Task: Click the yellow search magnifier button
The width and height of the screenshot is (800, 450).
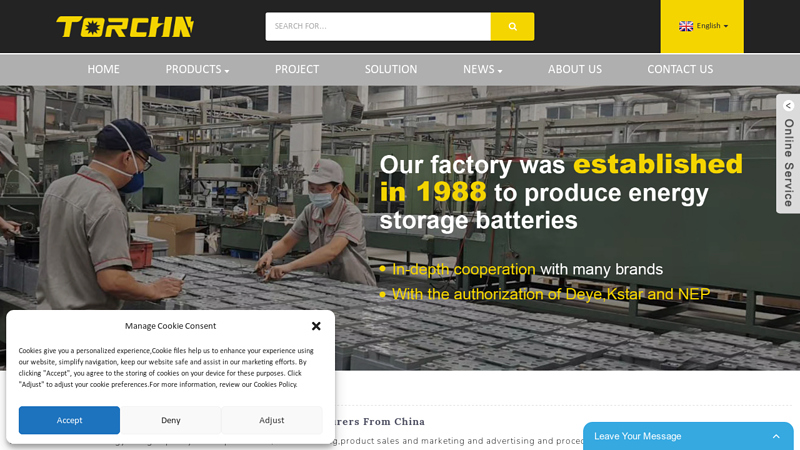Action: [x=512, y=27]
